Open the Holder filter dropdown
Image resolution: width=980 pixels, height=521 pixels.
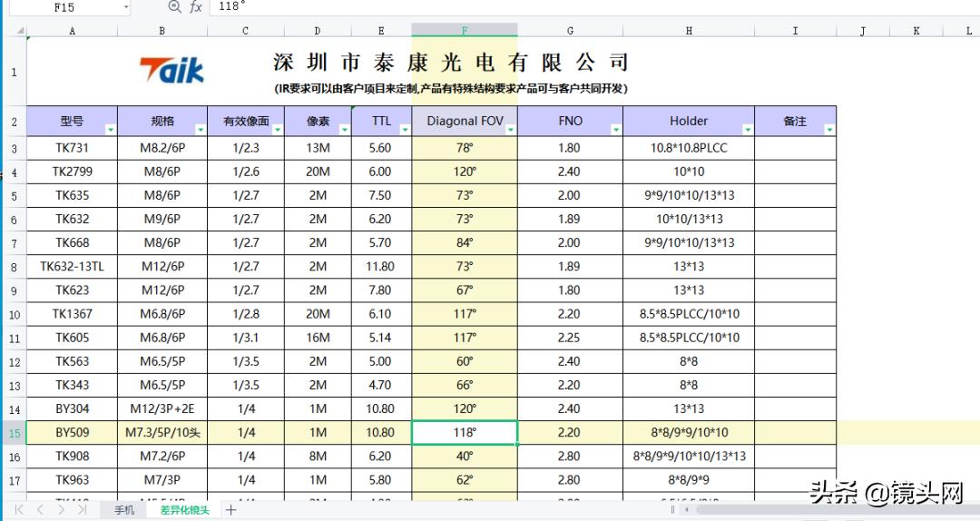point(748,130)
